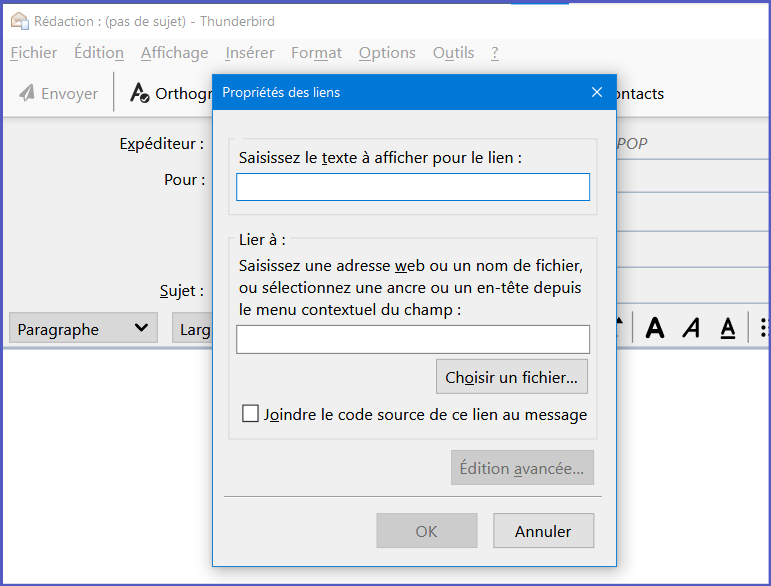The image size is (771, 586).
Task: Open the Fichier menu
Action: [34, 53]
